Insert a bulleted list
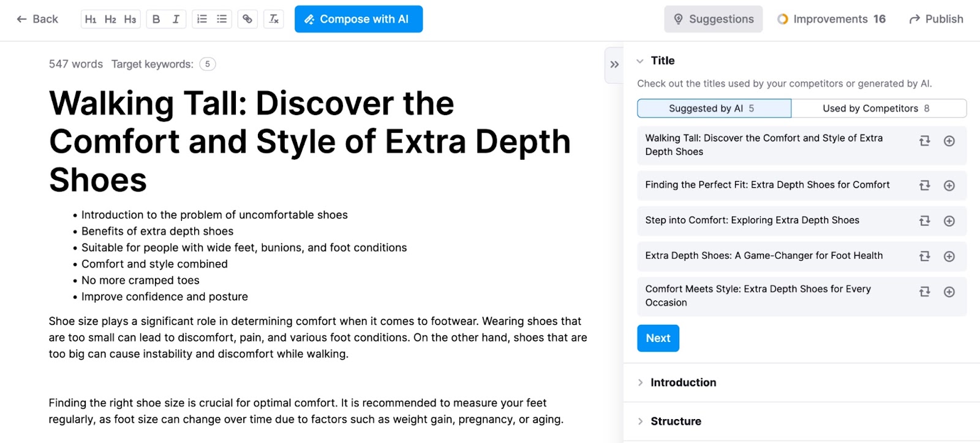This screenshot has height=443, width=980. 221,19
